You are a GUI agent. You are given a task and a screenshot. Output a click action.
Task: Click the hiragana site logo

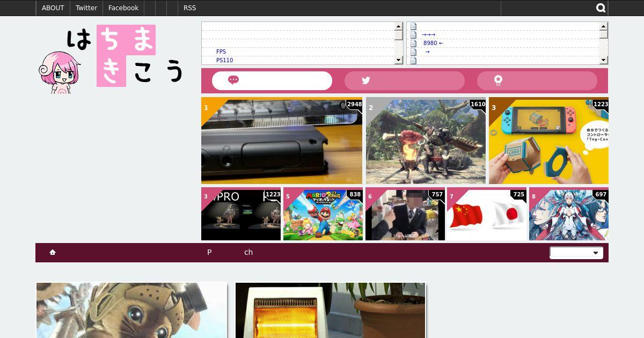point(126,55)
